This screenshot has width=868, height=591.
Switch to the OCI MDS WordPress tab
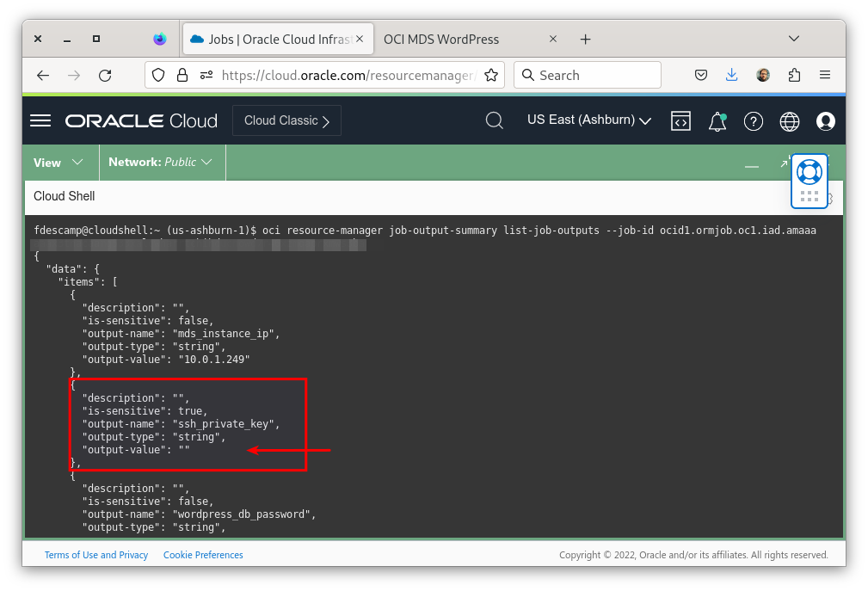[x=441, y=39]
